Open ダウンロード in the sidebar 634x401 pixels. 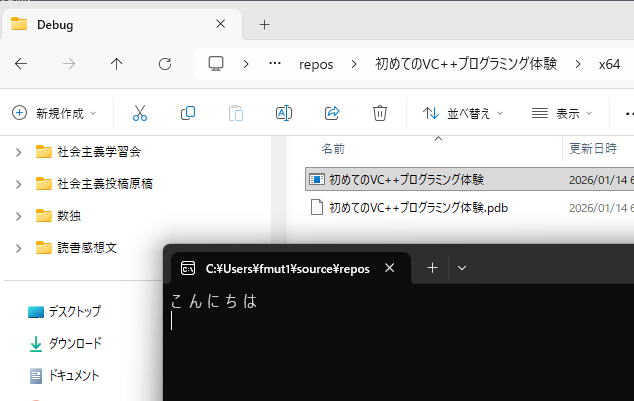click(75, 343)
